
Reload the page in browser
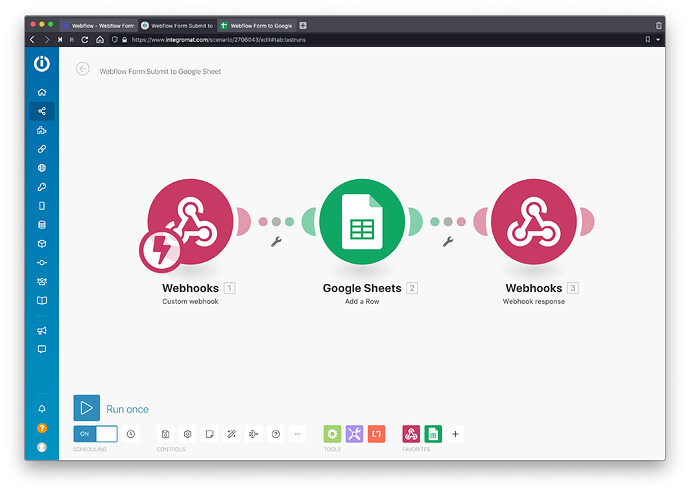point(85,40)
